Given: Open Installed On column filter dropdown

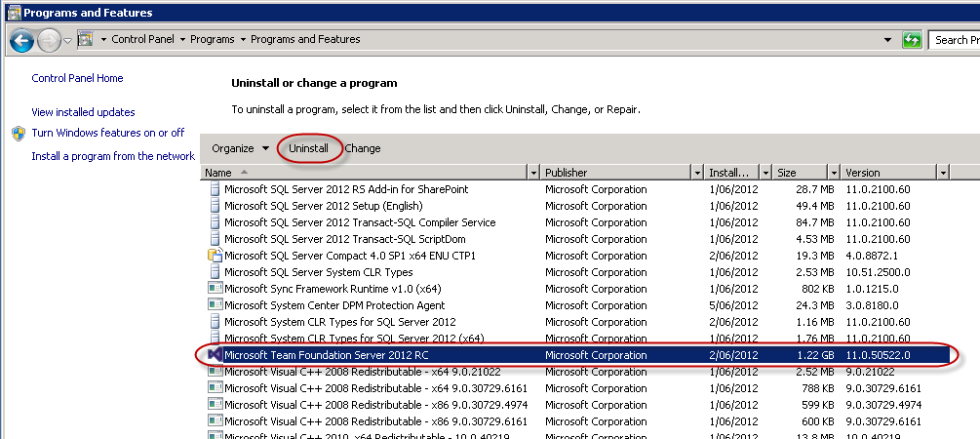Looking at the screenshot, I should (x=765, y=173).
